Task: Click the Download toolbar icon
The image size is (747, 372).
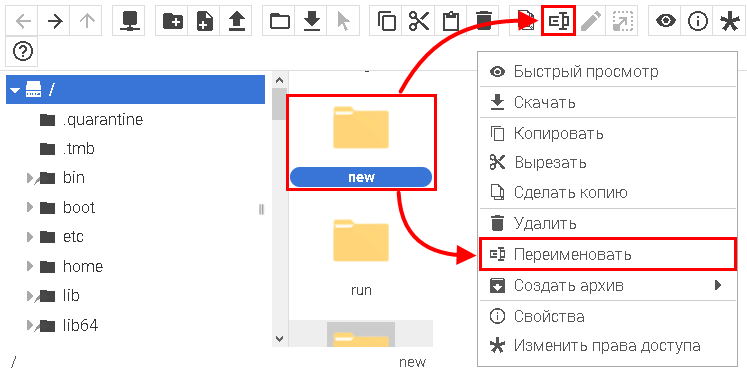Action: [311, 21]
